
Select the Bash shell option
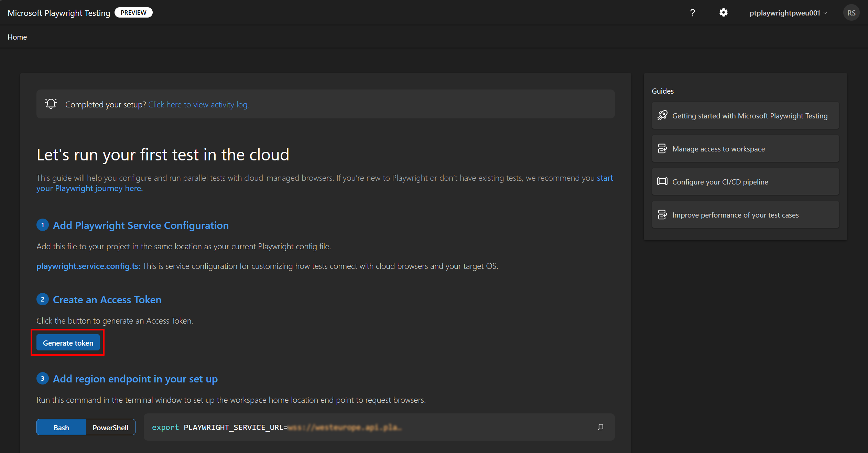pyautogui.click(x=61, y=427)
